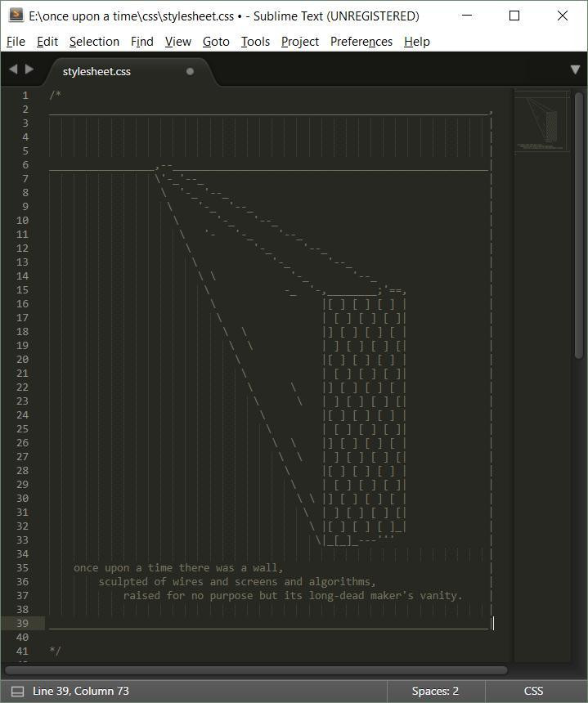The width and height of the screenshot is (588, 703).
Task: Close stylesheet.css via its unsaved dot
Action: (191, 71)
